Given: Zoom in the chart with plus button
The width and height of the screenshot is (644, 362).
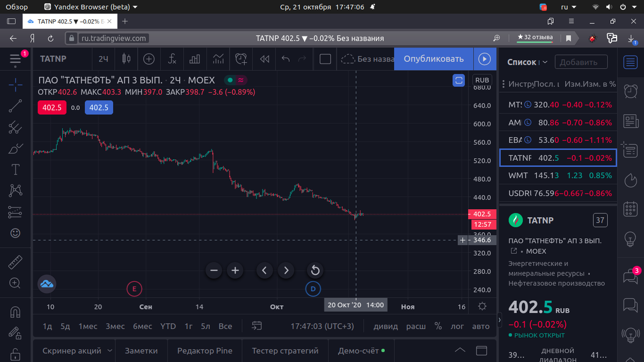Looking at the screenshot, I should tap(235, 270).
